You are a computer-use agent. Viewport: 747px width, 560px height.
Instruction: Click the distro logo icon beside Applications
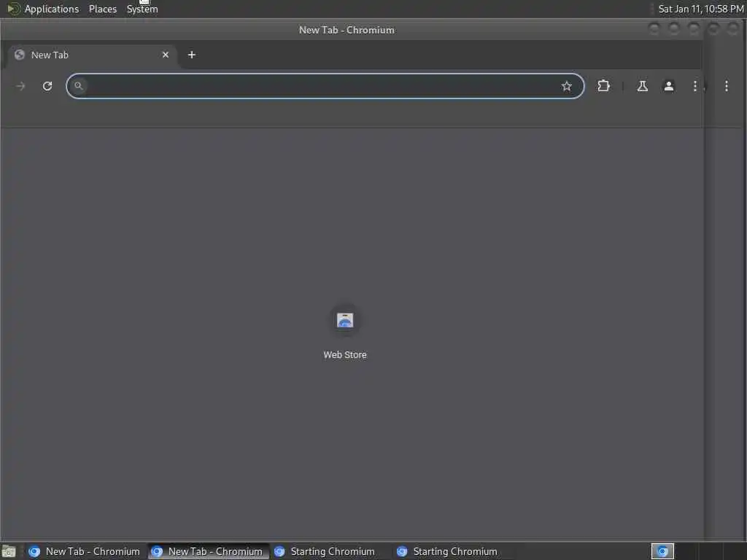tap(13, 9)
